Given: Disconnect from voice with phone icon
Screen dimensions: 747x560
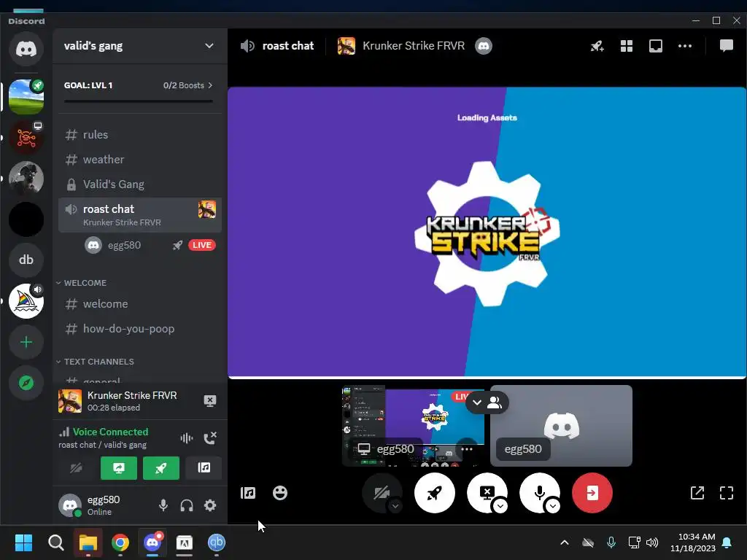Looking at the screenshot, I should tap(210, 438).
